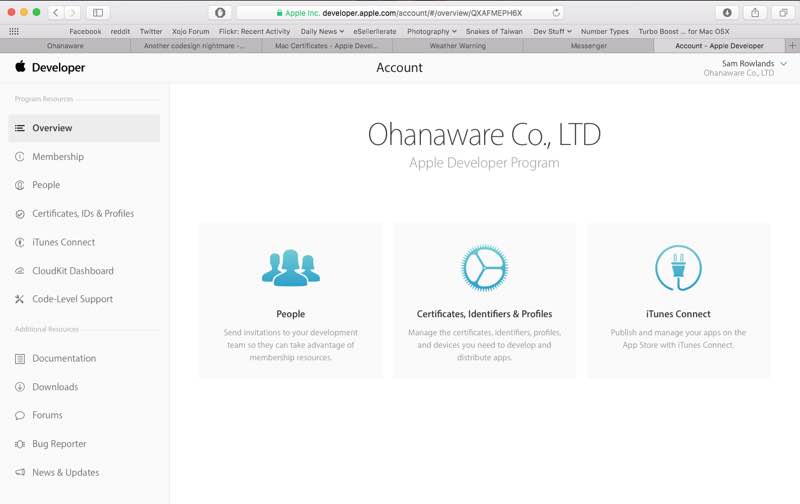Screen dimensions: 800x504
Task: Click the Certificates gear-wheel card icon
Action: [x=484, y=268]
